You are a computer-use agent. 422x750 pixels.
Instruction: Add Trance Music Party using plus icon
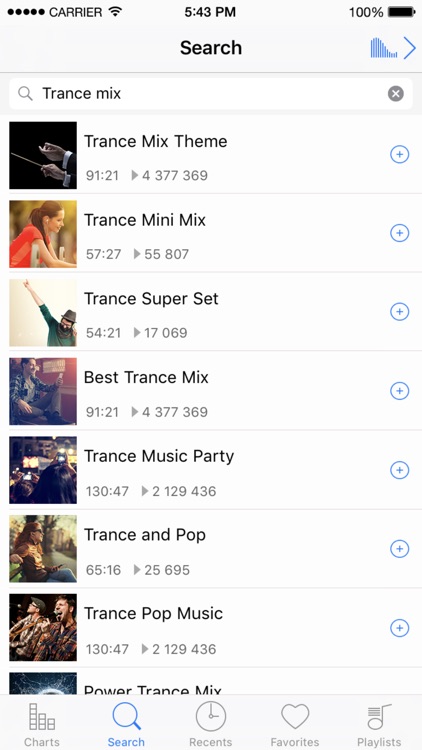(400, 470)
